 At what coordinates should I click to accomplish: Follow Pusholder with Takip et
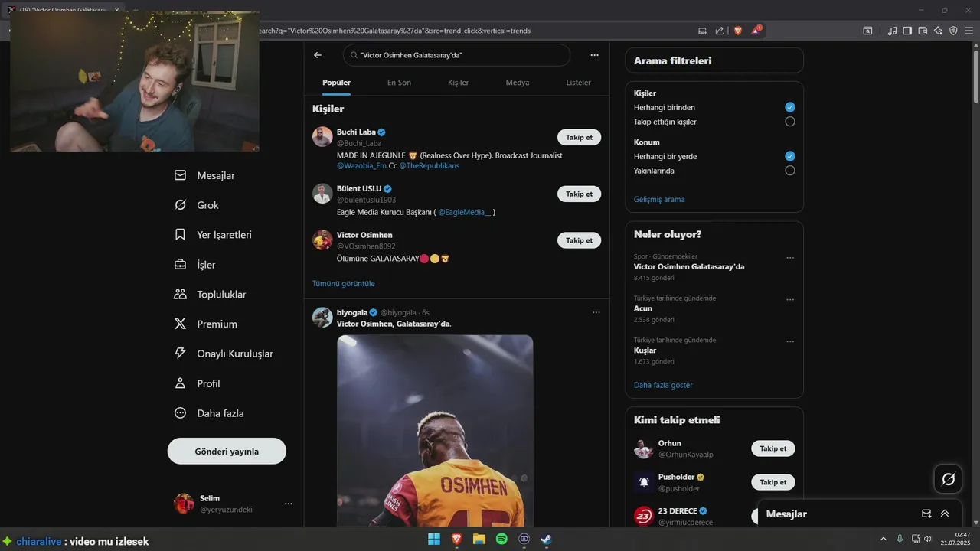pos(773,482)
